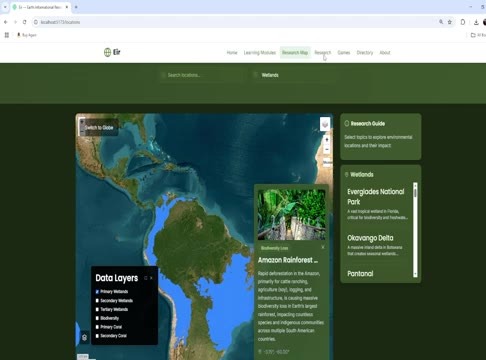Switch to Globe view button

click(99, 128)
